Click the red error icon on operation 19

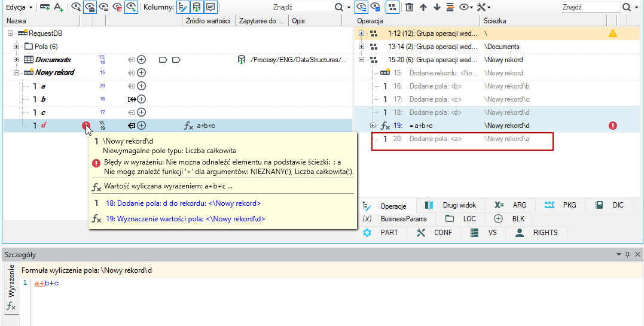click(x=613, y=126)
